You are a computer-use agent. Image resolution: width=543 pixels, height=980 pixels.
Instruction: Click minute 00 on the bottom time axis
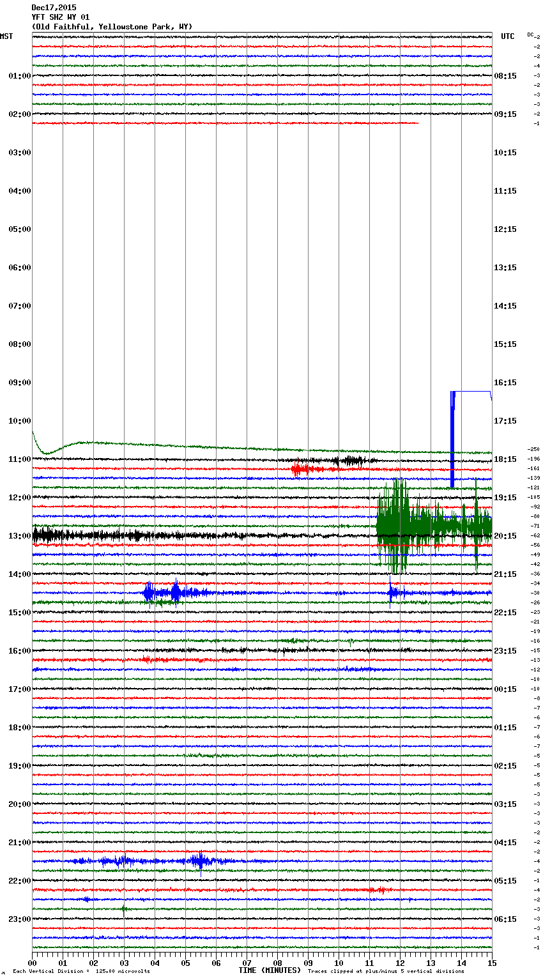pyautogui.click(x=32, y=963)
